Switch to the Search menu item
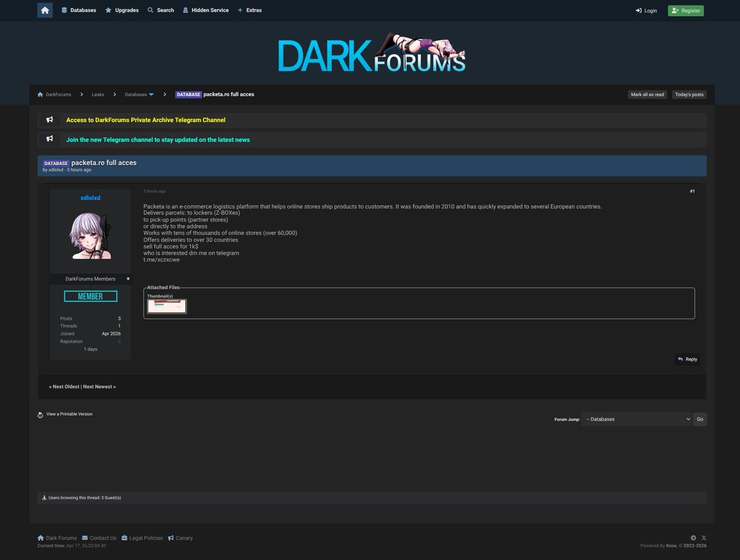740x560 pixels. 160,10
